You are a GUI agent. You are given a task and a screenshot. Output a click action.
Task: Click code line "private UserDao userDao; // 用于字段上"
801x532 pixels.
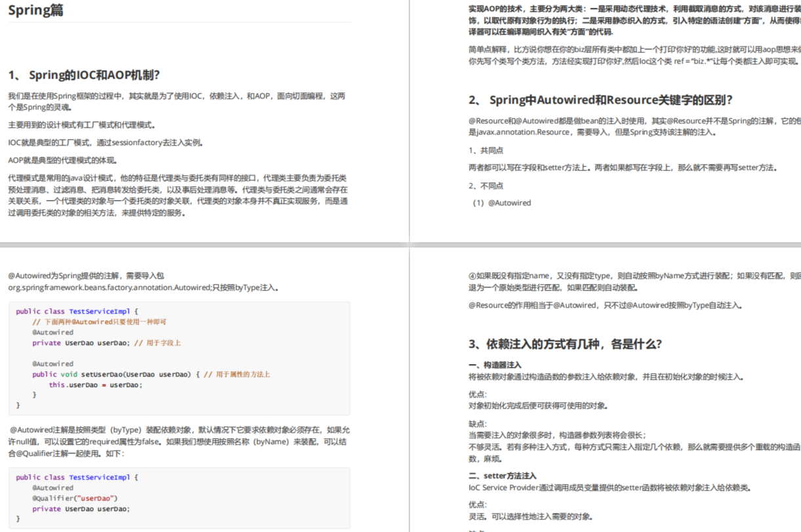coord(107,343)
